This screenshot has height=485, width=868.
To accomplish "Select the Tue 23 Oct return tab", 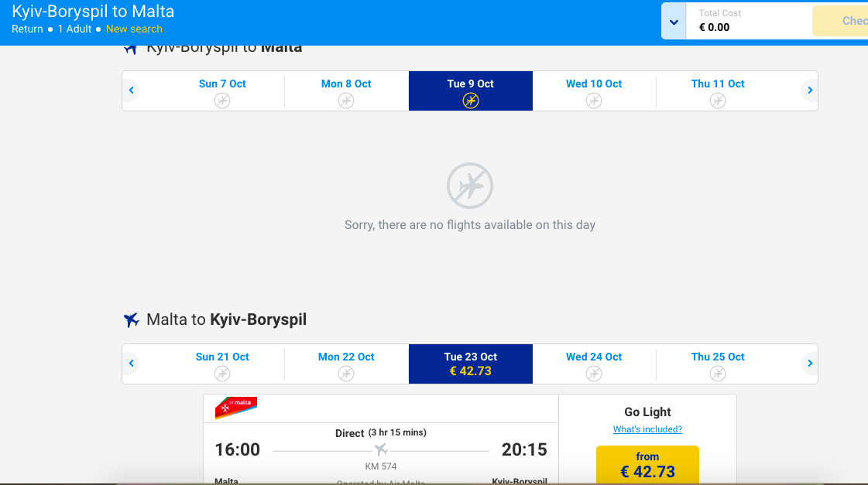I will tap(470, 364).
